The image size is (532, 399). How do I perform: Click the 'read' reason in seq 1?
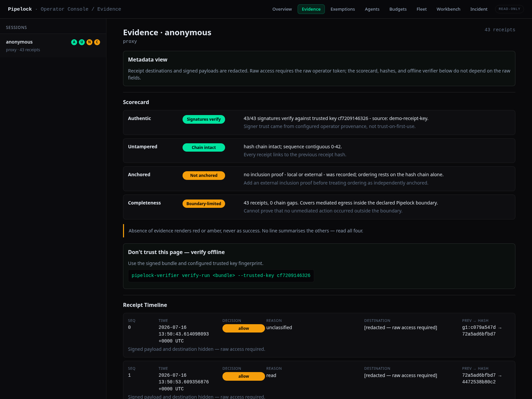(x=271, y=375)
